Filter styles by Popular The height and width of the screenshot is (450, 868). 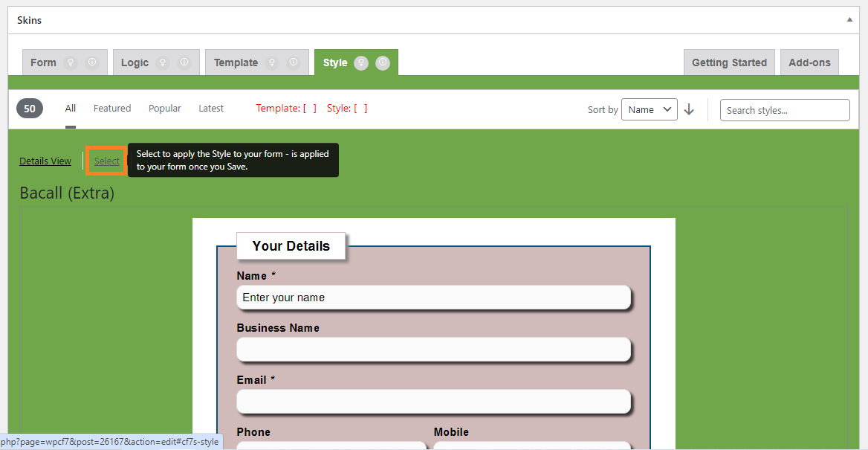pyautogui.click(x=165, y=109)
